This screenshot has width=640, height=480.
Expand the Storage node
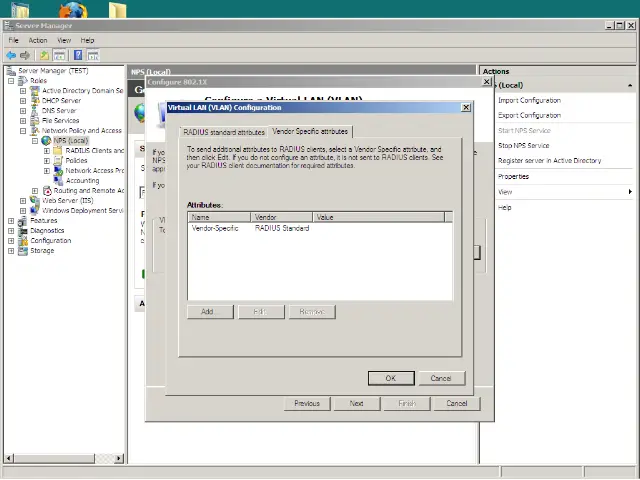tap(11, 251)
